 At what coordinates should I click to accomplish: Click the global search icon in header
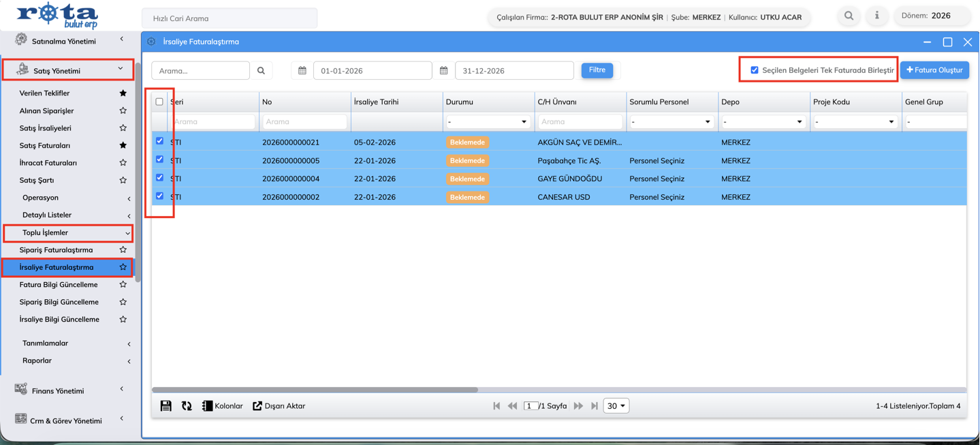click(x=849, y=16)
